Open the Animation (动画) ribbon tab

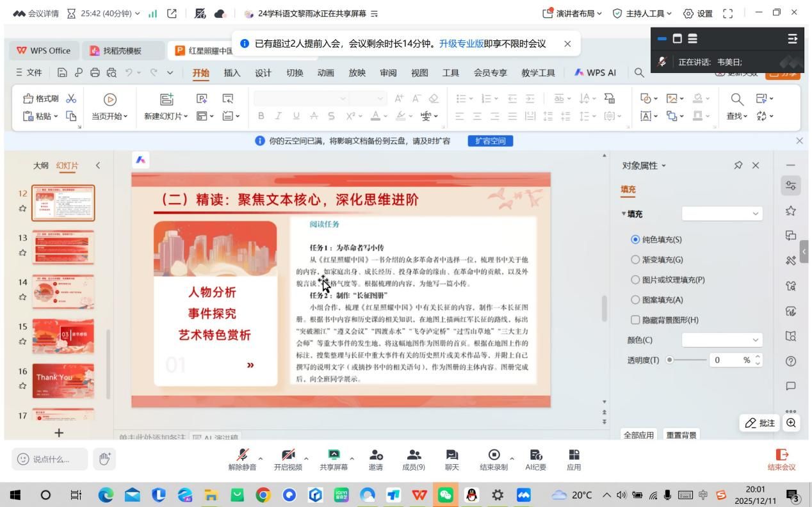pyautogui.click(x=326, y=73)
